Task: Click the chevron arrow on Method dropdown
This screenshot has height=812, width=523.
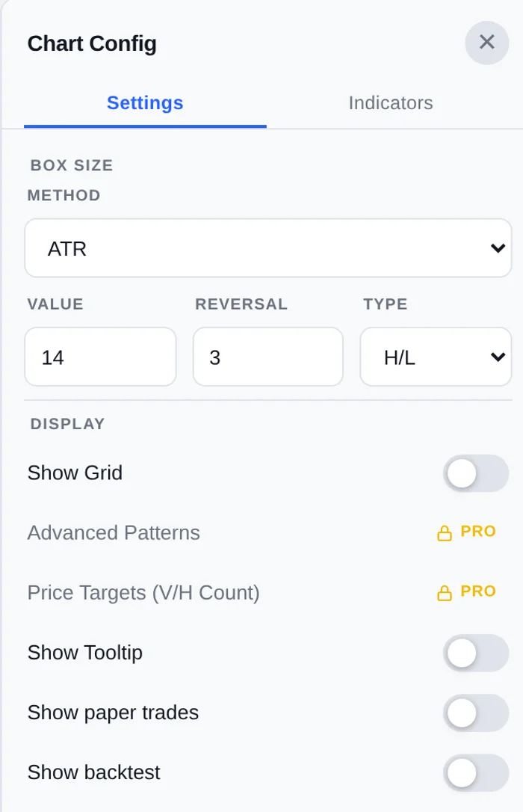Action: click(x=498, y=248)
